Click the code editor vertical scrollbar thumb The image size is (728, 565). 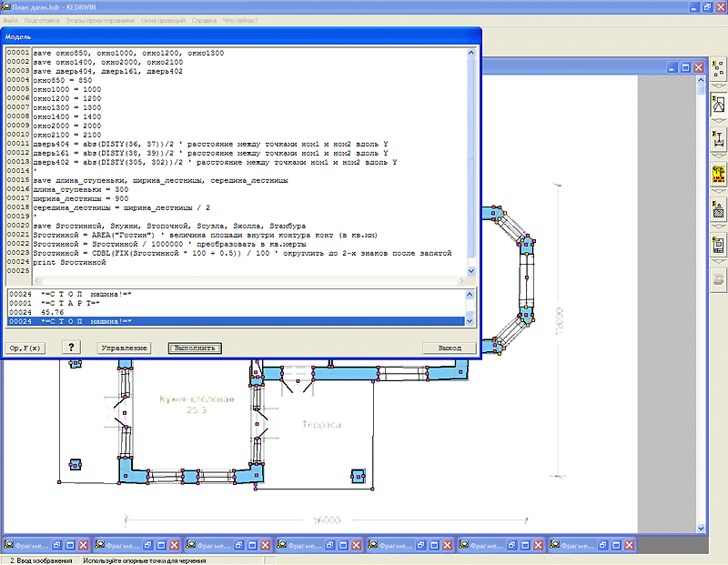[470, 156]
